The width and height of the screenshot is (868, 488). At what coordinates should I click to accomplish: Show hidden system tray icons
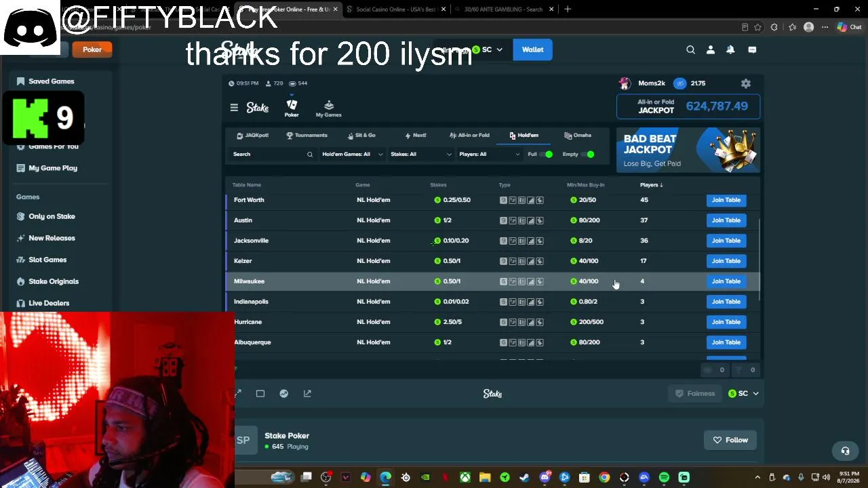(x=757, y=477)
